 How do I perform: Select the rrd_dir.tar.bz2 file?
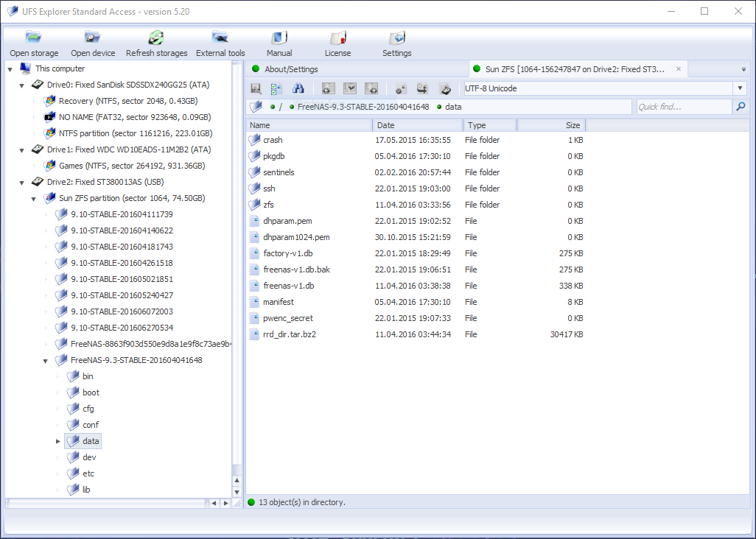(x=289, y=334)
